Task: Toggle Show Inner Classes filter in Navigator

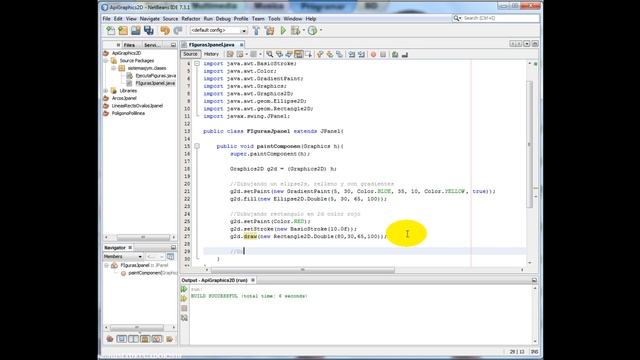Action: 157,339
